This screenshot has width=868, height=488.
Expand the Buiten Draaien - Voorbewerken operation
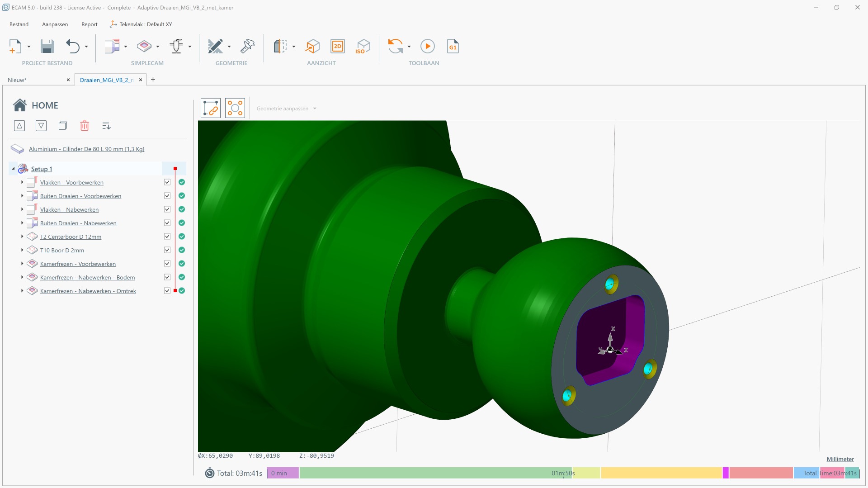[22, 196]
